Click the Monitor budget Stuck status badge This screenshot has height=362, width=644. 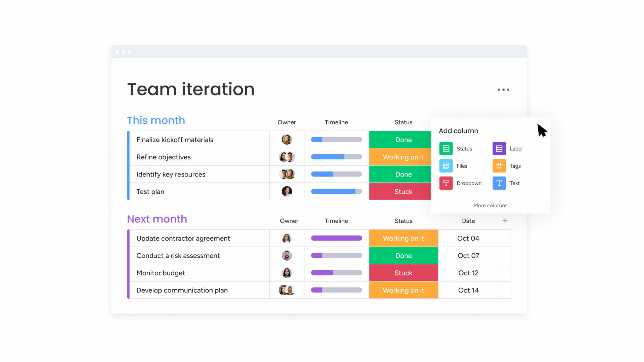click(x=404, y=273)
